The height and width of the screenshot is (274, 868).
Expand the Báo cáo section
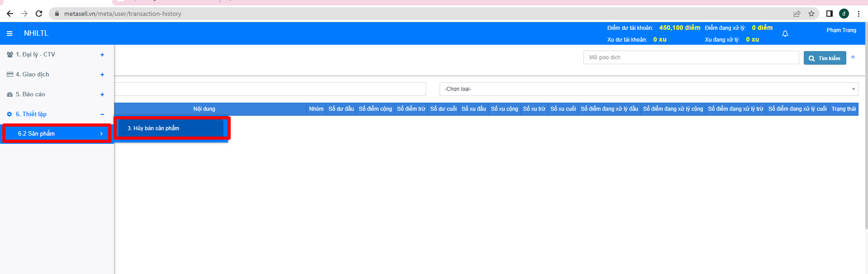coord(102,94)
